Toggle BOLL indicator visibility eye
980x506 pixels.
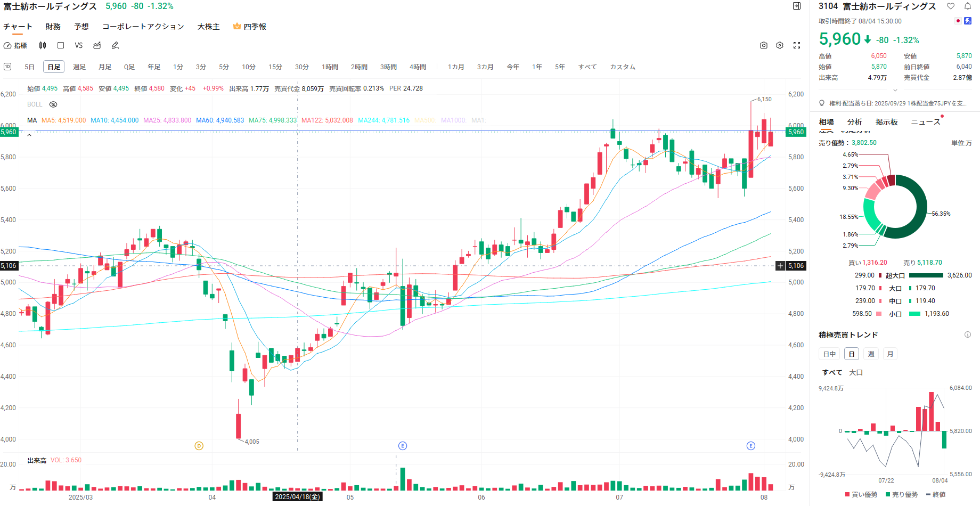53,104
